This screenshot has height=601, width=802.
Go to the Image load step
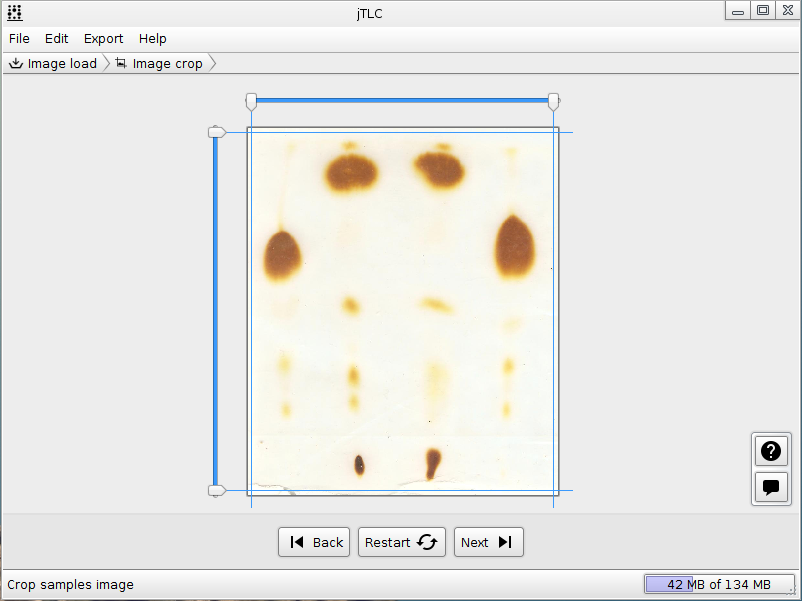[53, 63]
